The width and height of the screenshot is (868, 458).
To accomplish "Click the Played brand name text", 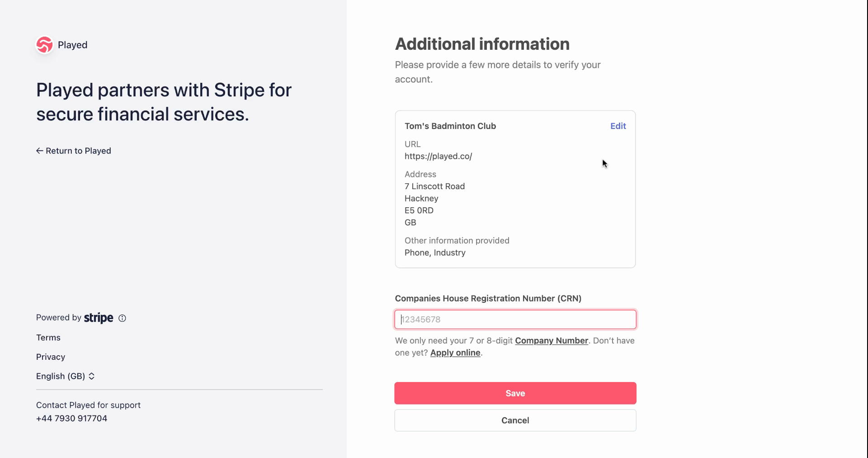I will point(73,45).
